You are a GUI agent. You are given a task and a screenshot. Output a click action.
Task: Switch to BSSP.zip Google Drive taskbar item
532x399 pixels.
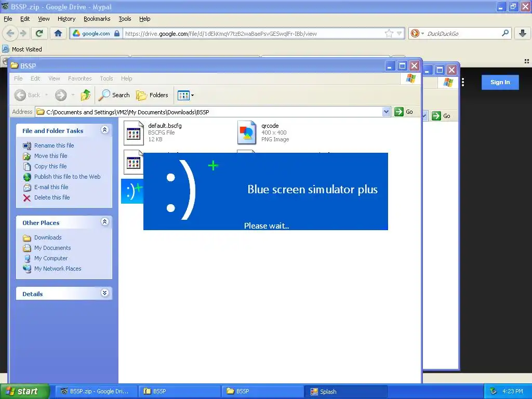coord(96,391)
